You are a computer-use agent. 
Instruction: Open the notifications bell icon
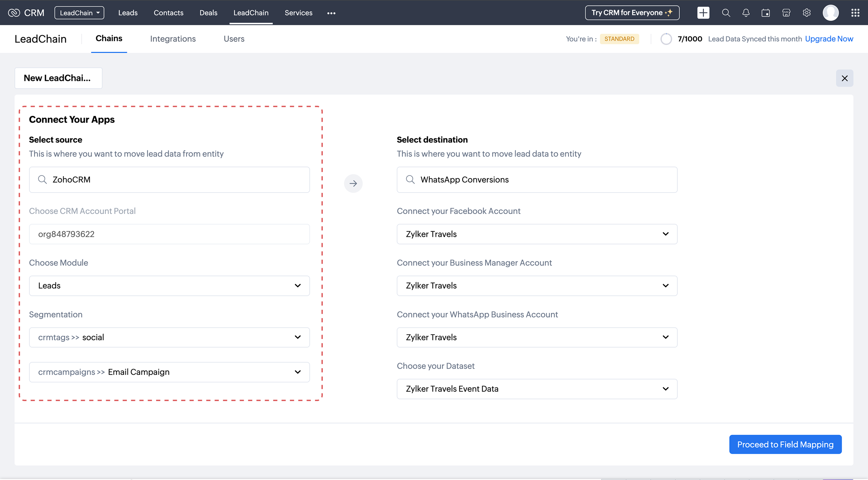(x=746, y=13)
